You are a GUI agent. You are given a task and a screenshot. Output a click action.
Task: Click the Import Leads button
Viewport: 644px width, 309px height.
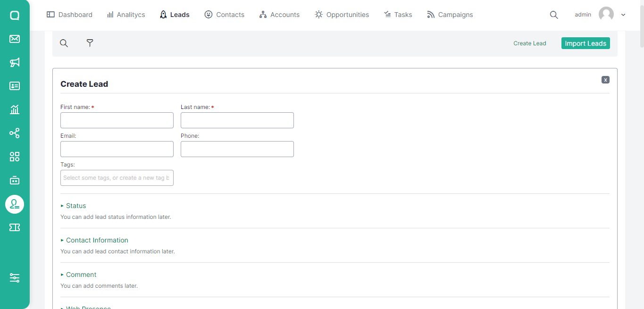tap(585, 43)
